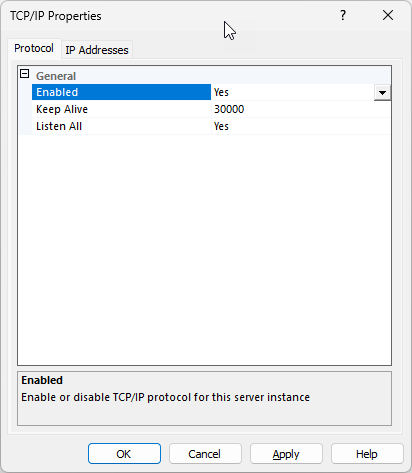412x473 pixels.
Task: Select the Listen All property row
Action: pyautogui.click(x=121, y=126)
